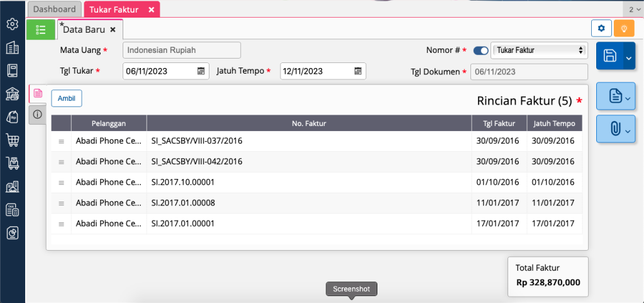Screen dimensions: 644x303
Task: Open the settings gear in the sidebar
Action: [12, 24]
